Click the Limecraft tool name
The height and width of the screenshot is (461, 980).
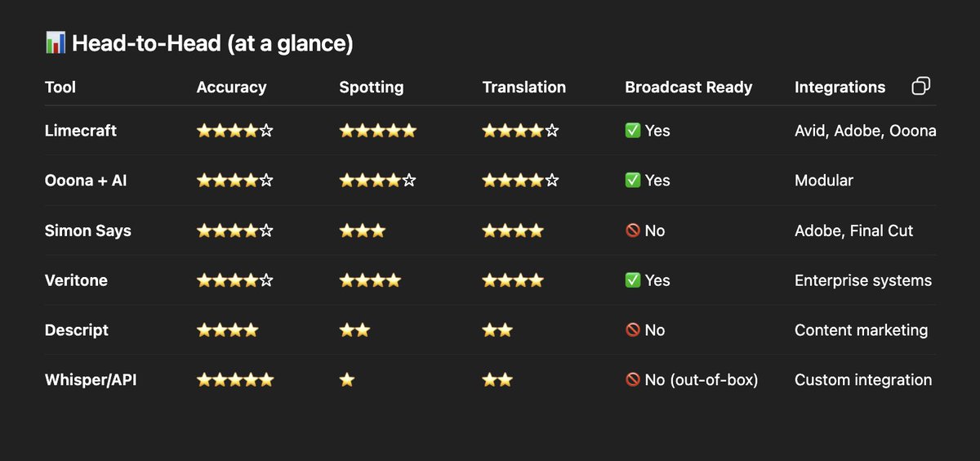click(x=82, y=131)
